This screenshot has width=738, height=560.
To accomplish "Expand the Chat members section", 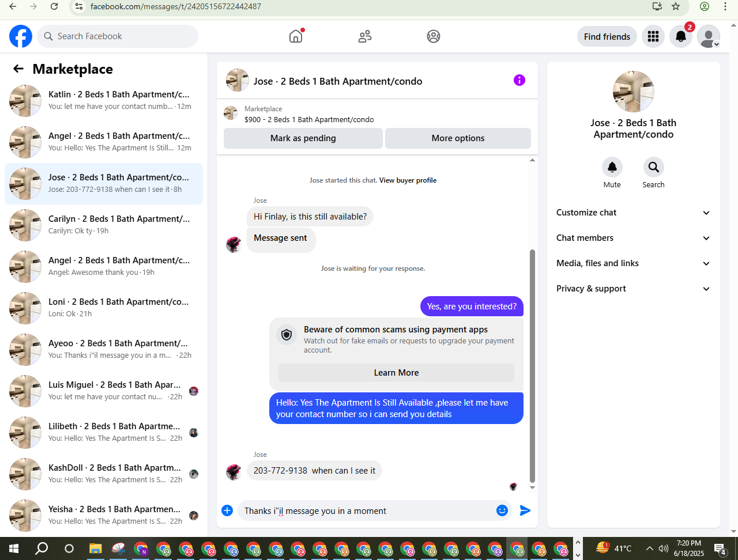I will click(x=634, y=238).
